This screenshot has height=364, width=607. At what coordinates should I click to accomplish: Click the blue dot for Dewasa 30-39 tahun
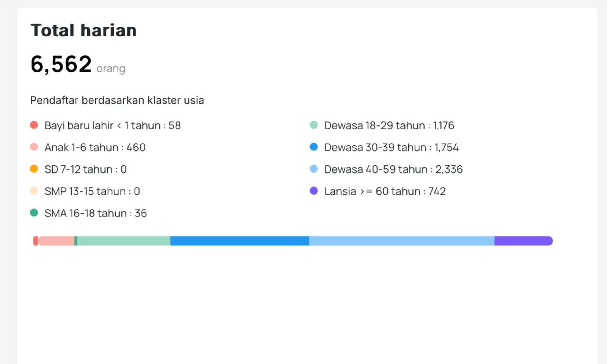[x=314, y=147]
